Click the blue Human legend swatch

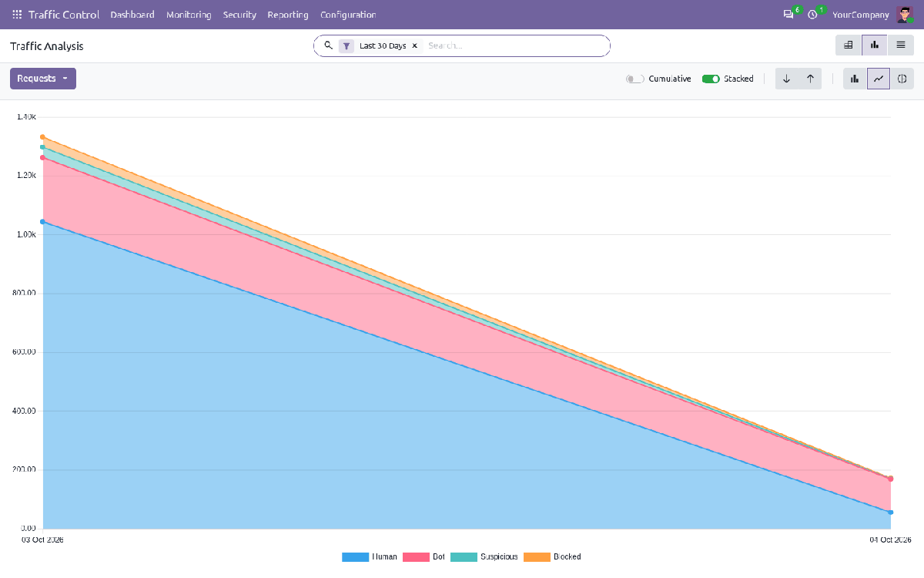tap(356, 557)
